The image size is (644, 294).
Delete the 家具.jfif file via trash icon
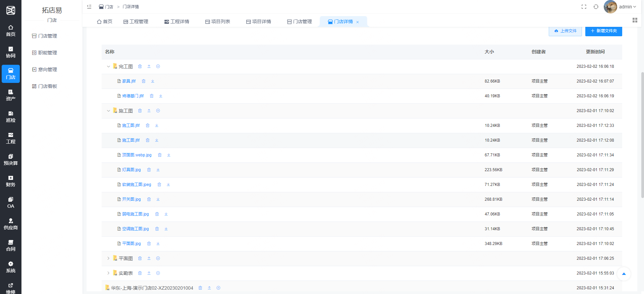point(144,81)
